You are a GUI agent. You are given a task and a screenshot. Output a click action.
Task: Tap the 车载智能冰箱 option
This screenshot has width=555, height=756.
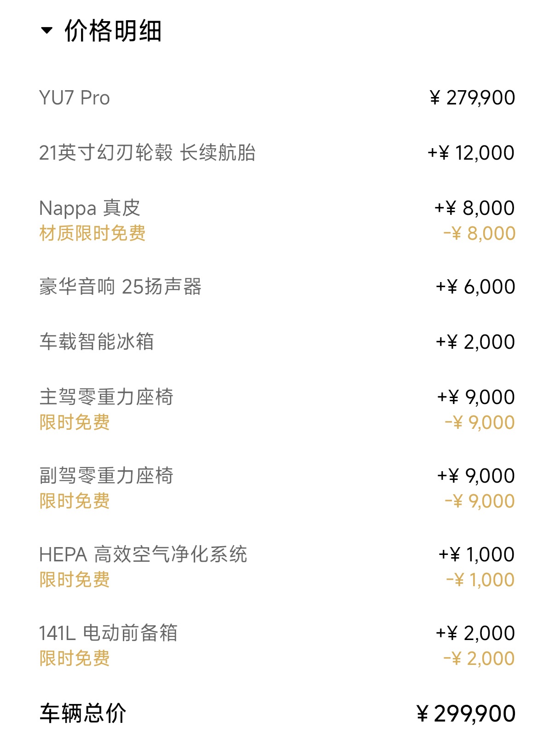[97, 342]
